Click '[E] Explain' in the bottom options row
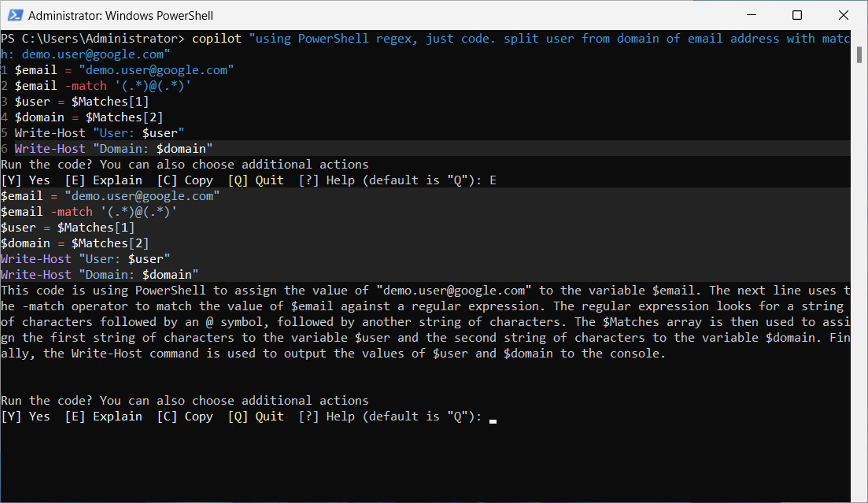 pos(103,417)
